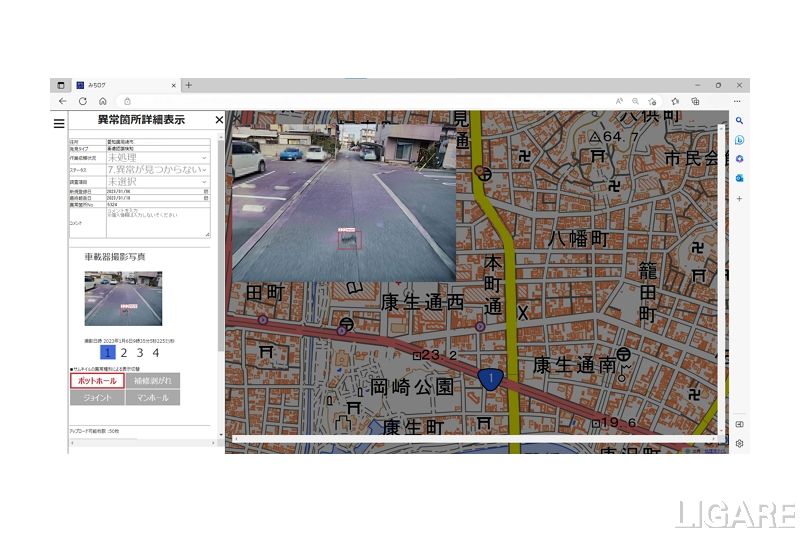Select photo page 2
Viewport: 800px width, 533px height.
coord(124,353)
